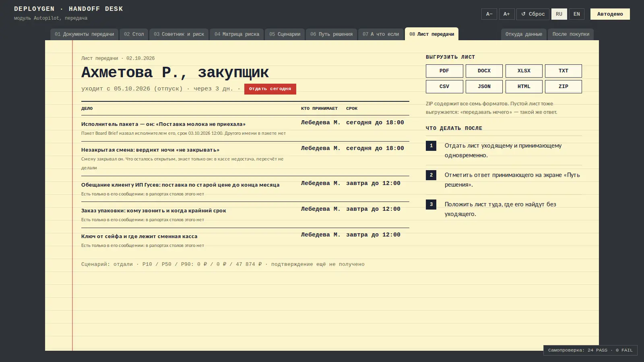Open the 03 Советник и риск tab
The width and height of the screenshot is (644, 362).
179,34
